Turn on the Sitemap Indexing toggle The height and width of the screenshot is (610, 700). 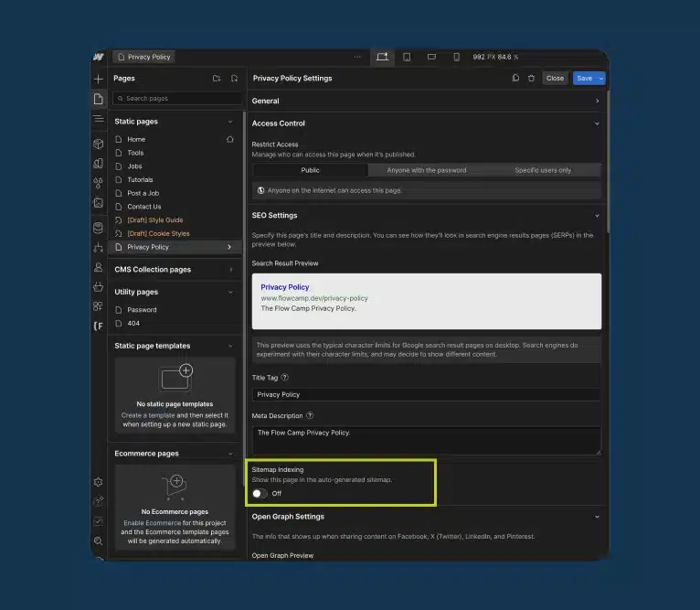click(x=260, y=493)
